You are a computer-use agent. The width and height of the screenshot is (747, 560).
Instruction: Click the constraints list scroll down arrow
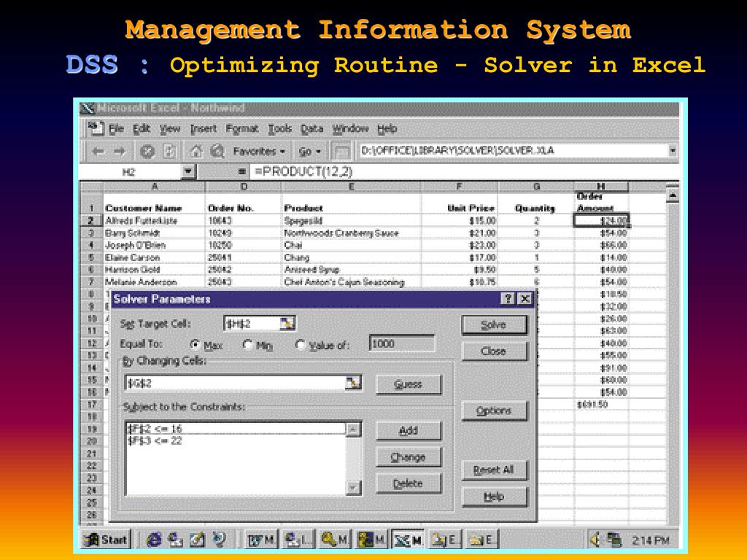coord(353,488)
